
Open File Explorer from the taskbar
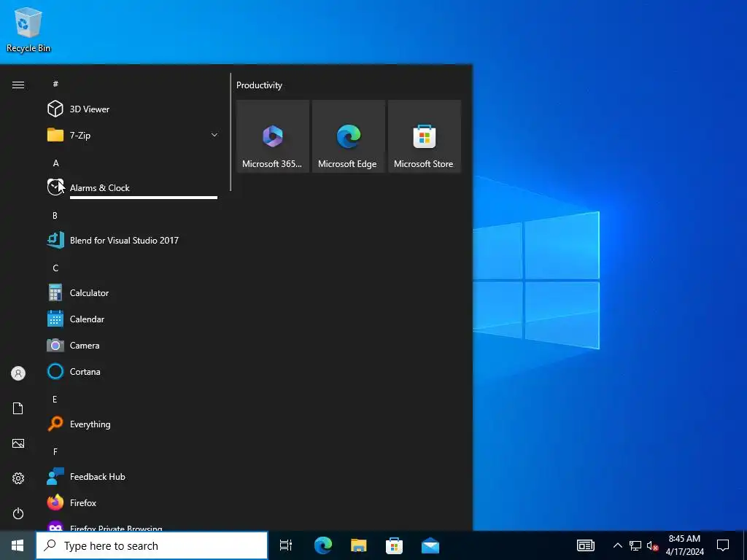(359, 545)
